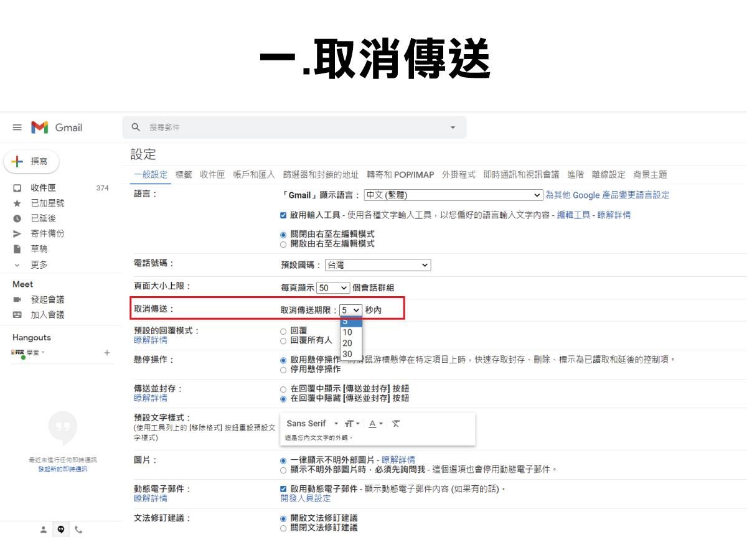Viewport: 747px width, 560px height.
Task: Select the 開啟由右至左編輯模式 radio button
Action: point(283,243)
